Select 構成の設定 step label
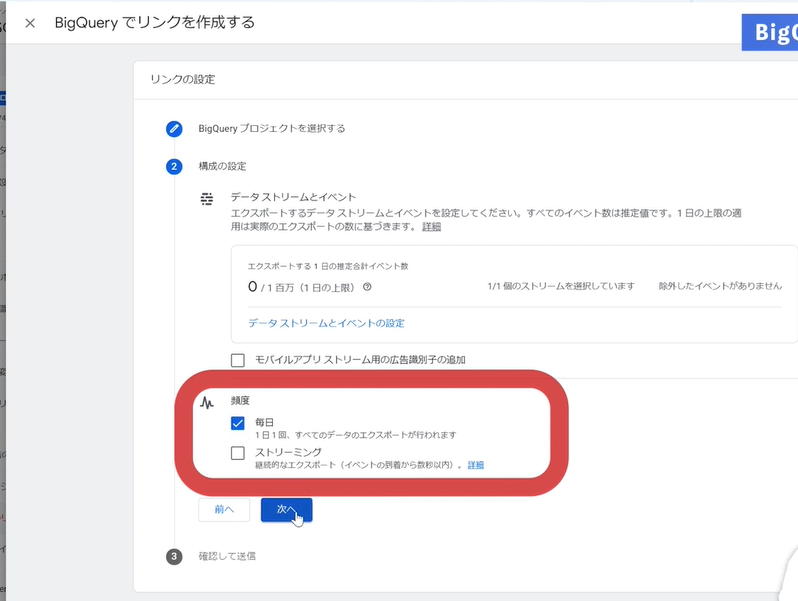798x601 pixels. pos(222,166)
